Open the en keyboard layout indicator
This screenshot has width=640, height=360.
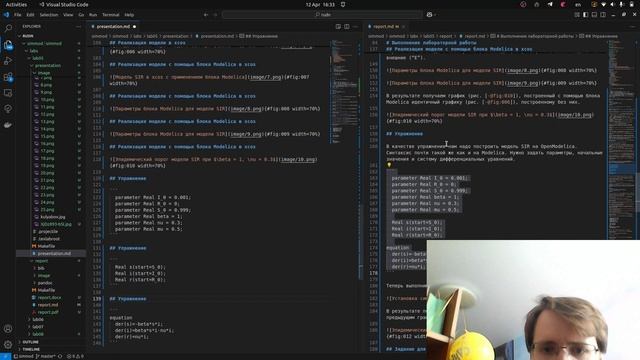click(x=578, y=4)
